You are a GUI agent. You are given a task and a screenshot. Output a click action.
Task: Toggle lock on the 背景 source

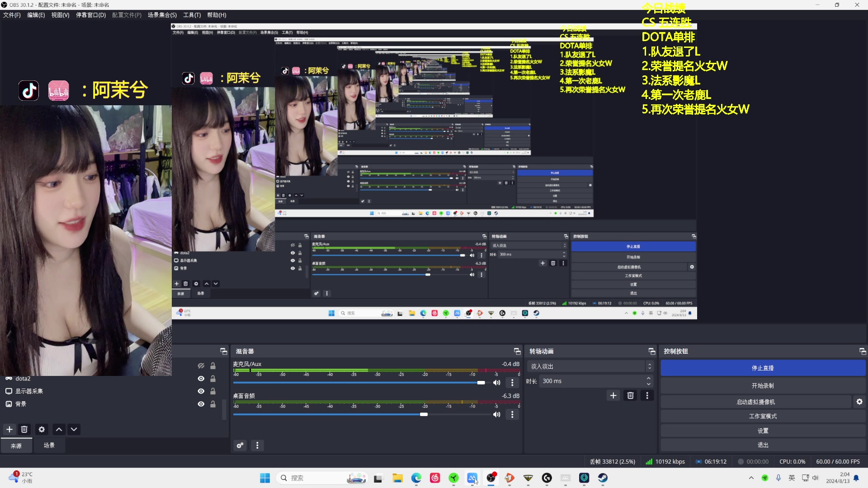[x=213, y=404]
